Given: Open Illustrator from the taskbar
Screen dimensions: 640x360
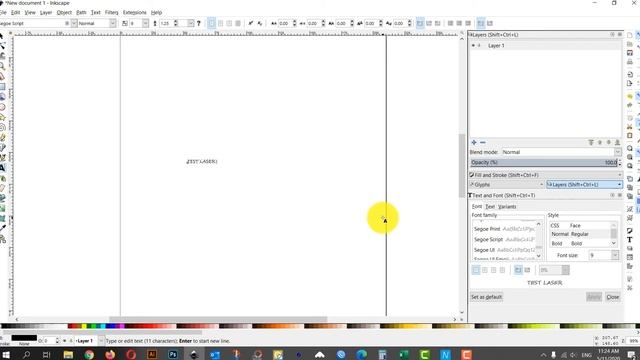Looking at the screenshot, I should point(152,354).
